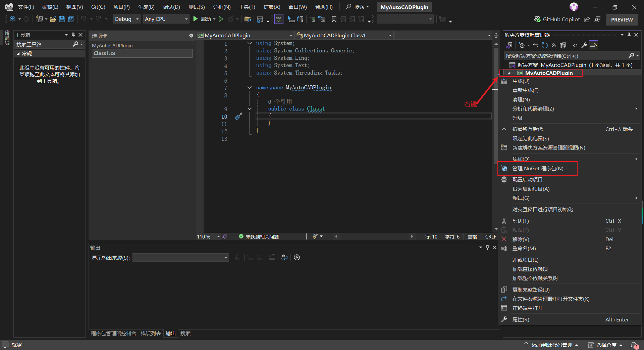
Task: Click the new project icon in toolbar
Action: point(39,19)
